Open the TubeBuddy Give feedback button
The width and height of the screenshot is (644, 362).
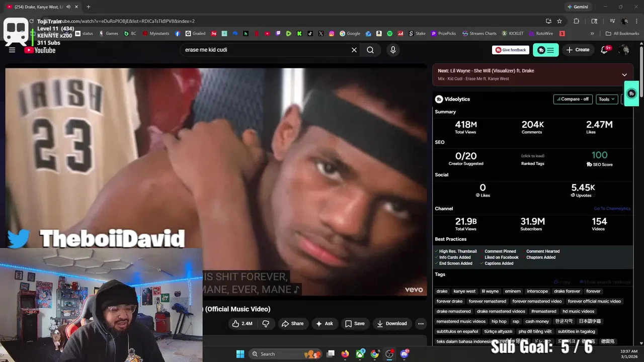tap(511, 50)
